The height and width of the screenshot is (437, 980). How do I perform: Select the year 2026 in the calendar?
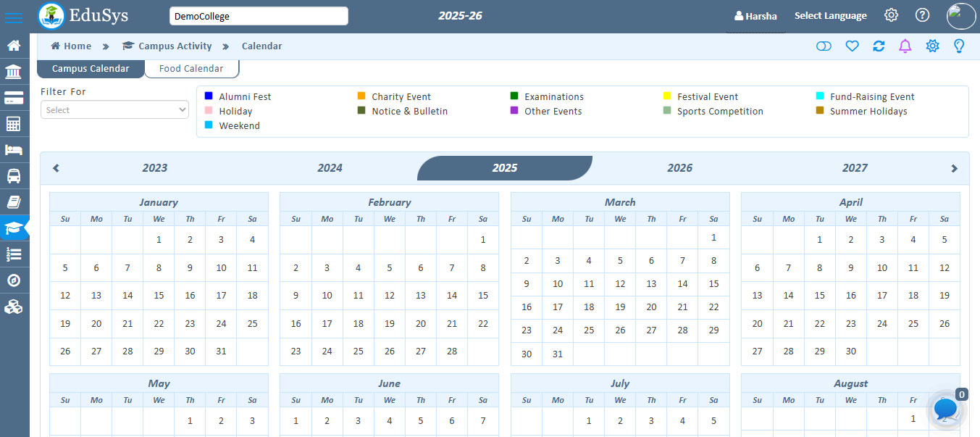pos(679,167)
